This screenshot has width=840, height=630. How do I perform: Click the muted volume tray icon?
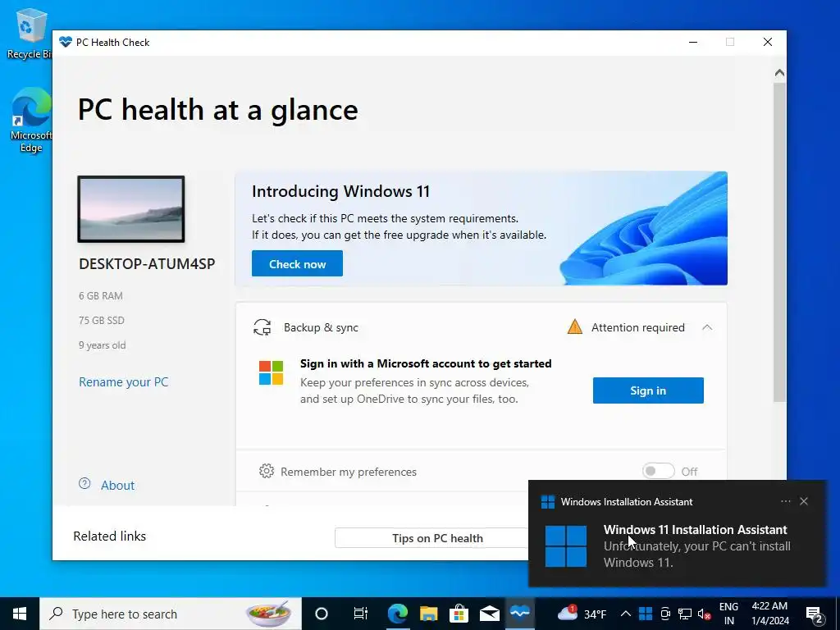[x=704, y=614]
